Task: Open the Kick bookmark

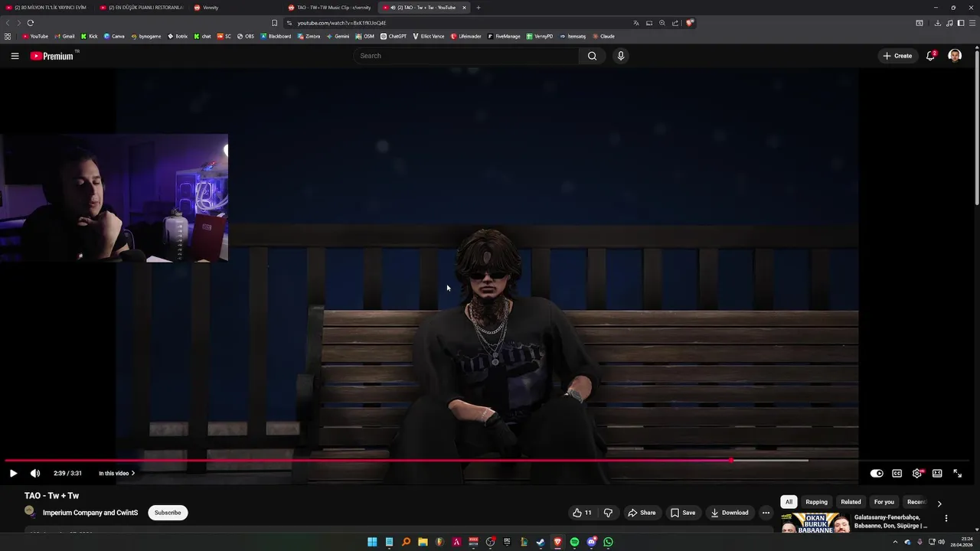Action: coord(90,36)
